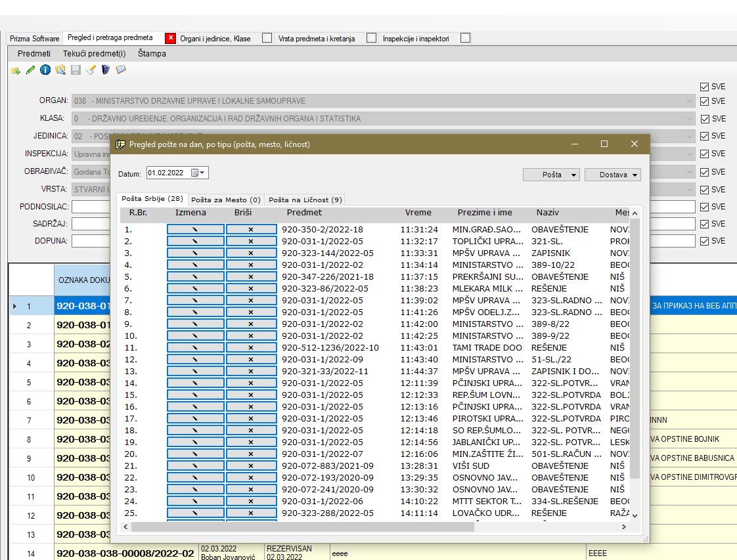Viewport: 737px width, 560px height.
Task: Click Briši delete button in row 20
Action: pos(251,454)
